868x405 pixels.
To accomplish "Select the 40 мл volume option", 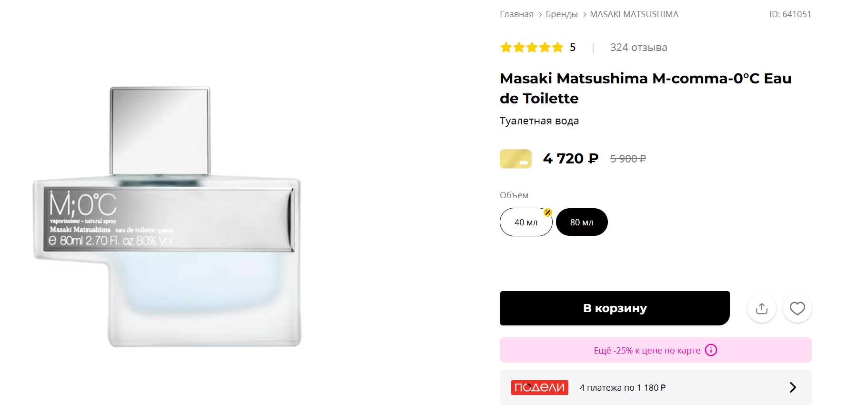I will pyautogui.click(x=526, y=222).
